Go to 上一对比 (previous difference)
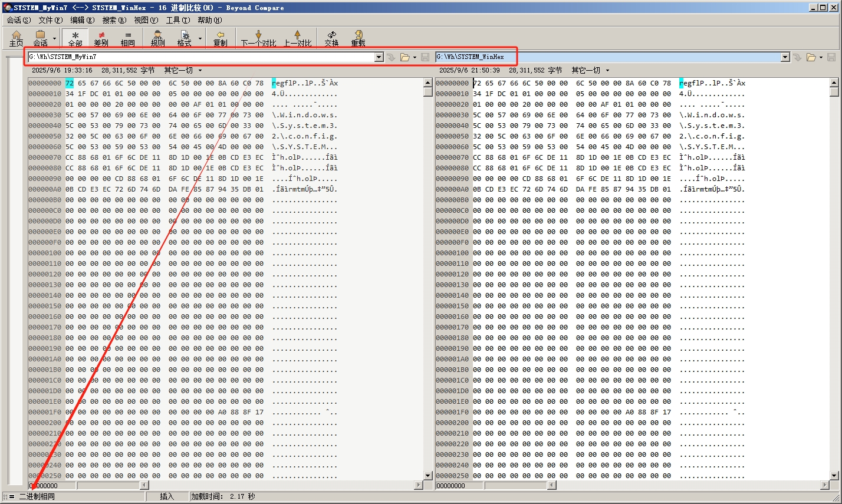Image resolution: width=842 pixels, height=504 pixels. point(298,38)
